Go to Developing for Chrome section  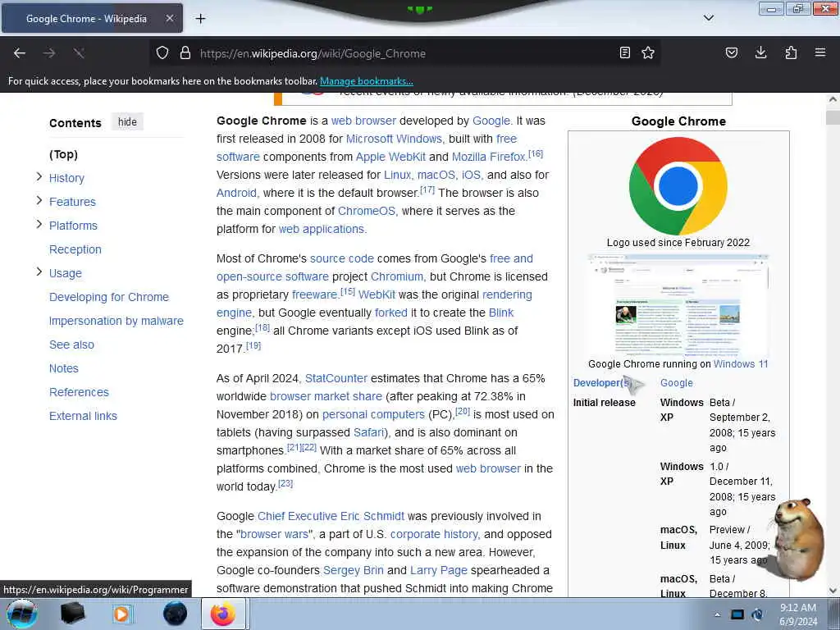(109, 297)
